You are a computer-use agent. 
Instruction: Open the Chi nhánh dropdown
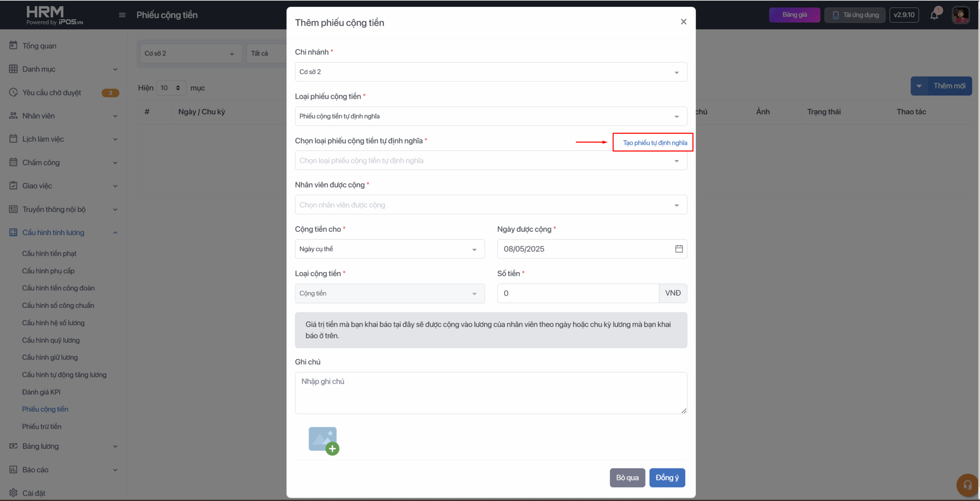tap(490, 72)
